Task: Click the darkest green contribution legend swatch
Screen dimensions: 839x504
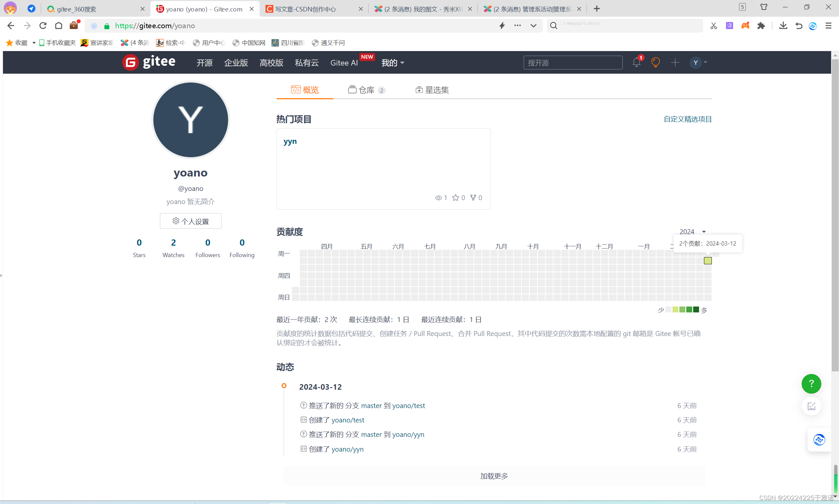Action: [696, 309]
